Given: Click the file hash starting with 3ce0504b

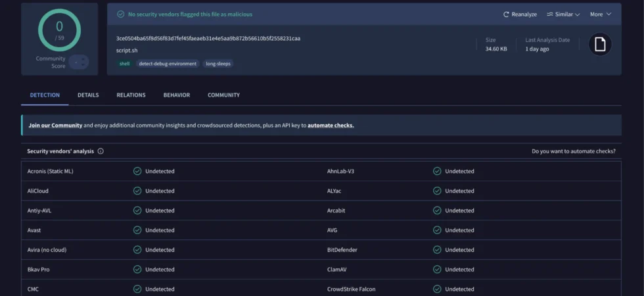Looking at the screenshot, I should [208, 39].
